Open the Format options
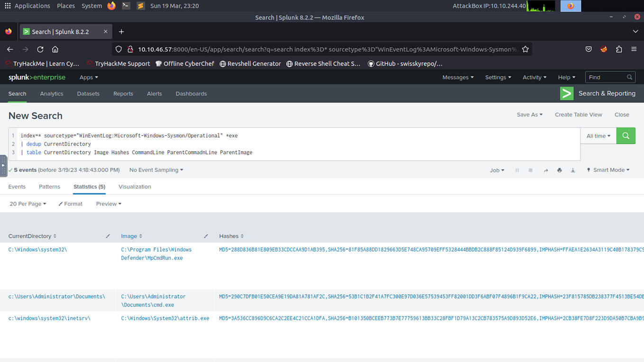Screen dimensions: 644x362 point(70,204)
